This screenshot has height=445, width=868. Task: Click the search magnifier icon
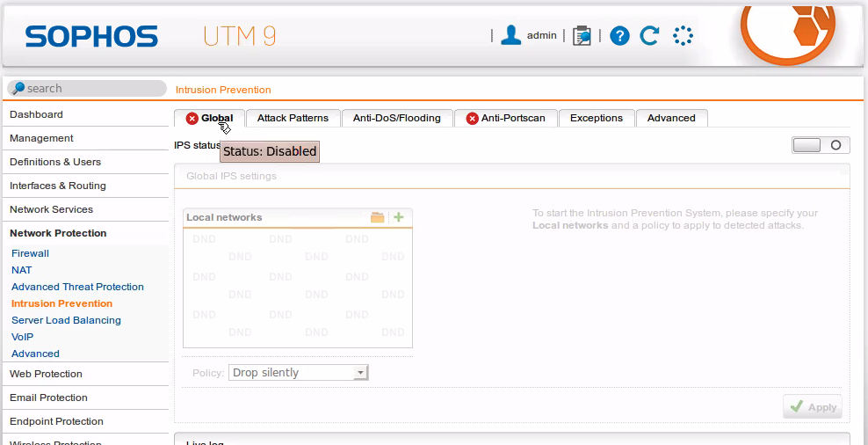tap(18, 88)
